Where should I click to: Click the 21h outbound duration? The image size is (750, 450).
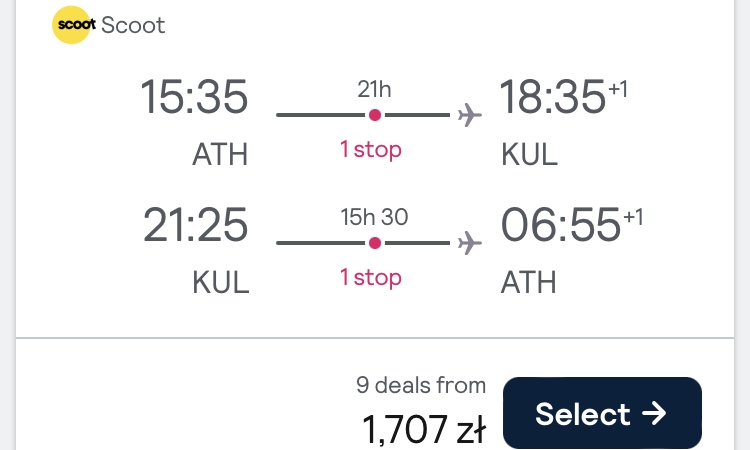(x=374, y=89)
